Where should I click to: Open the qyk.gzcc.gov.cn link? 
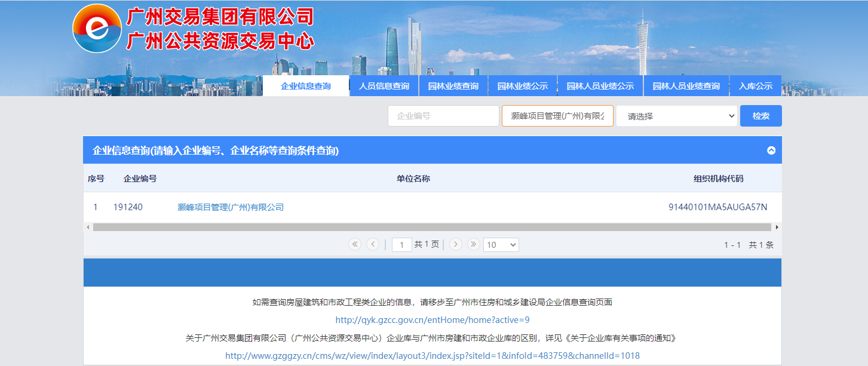pyautogui.click(x=433, y=320)
